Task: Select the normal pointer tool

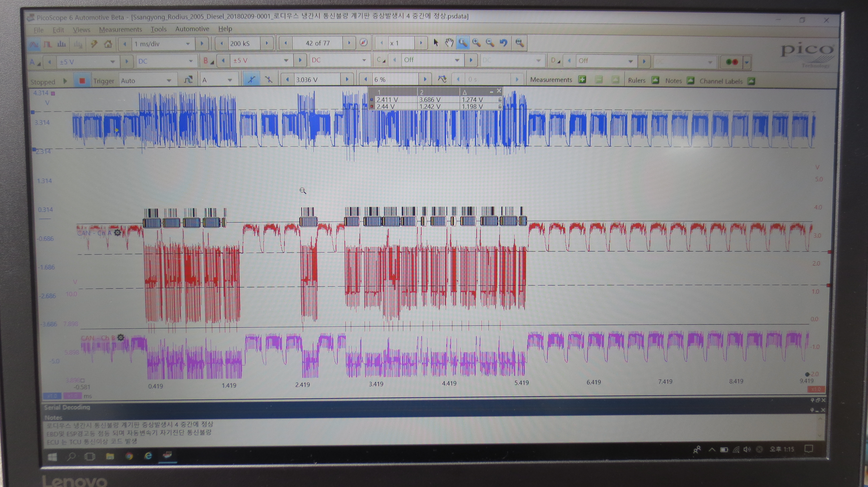Action: pos(436,43)
